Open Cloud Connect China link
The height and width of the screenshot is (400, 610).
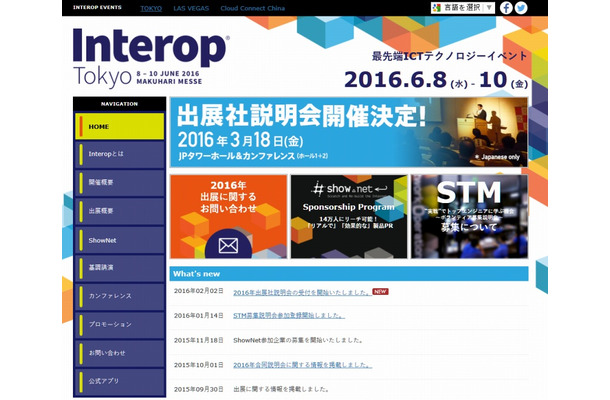click(x=252, y=8)
